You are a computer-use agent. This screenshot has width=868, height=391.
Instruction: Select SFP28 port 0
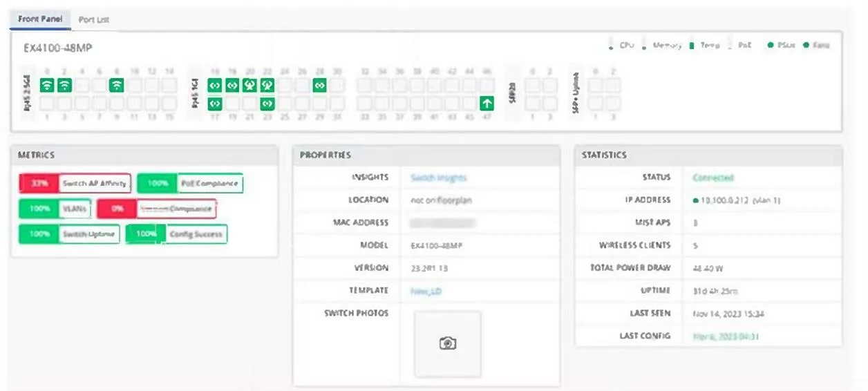(532, 86)
